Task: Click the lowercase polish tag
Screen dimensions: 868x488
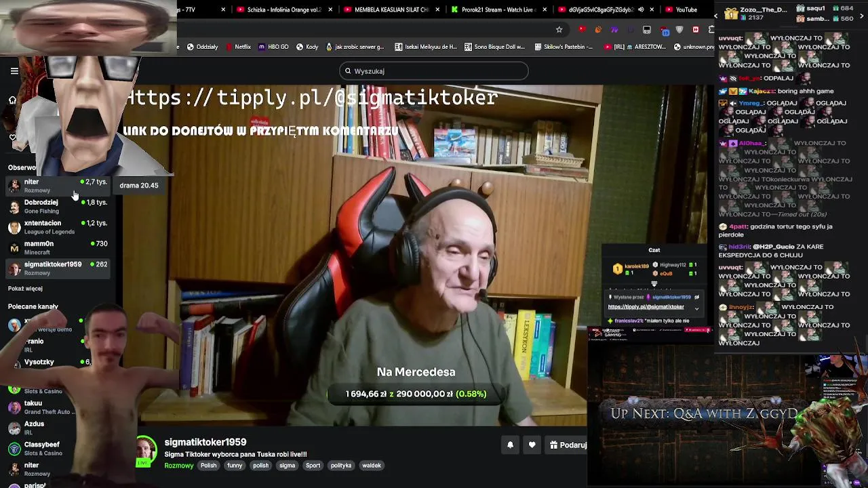Action: click(x=260, y=466)
